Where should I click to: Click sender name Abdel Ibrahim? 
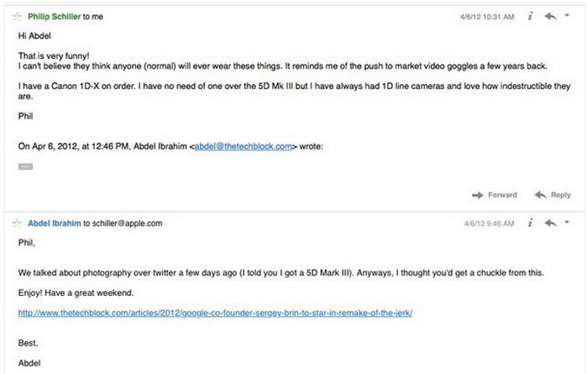tap(54, 224)
